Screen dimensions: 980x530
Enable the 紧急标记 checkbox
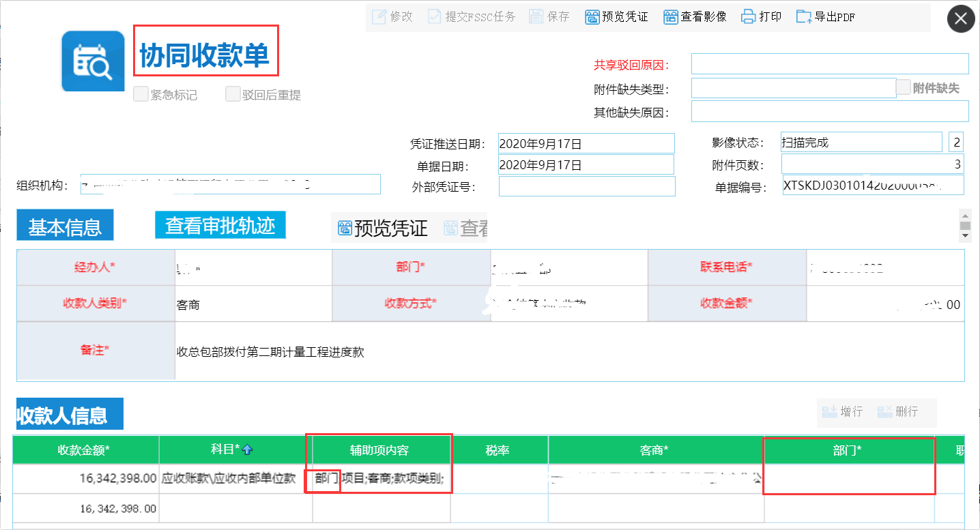[x=141, y=94]
